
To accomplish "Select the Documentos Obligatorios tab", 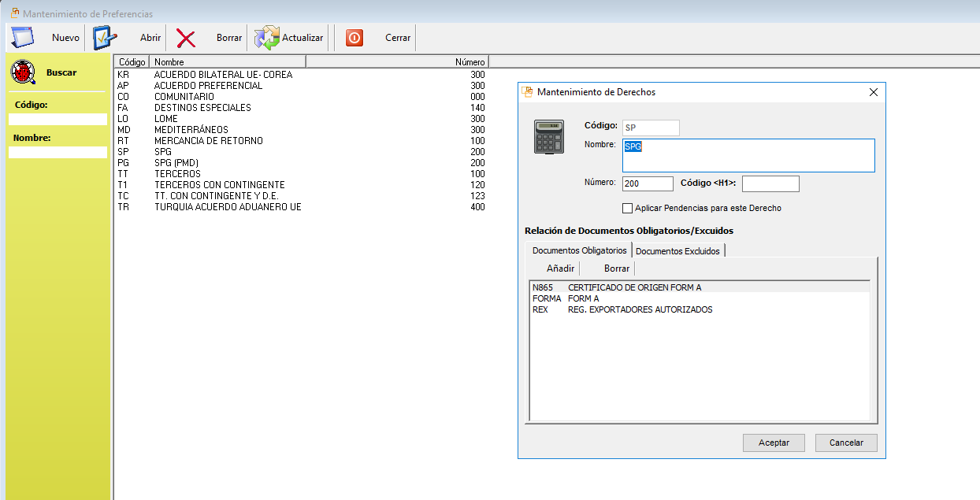I will click(579, 250).
